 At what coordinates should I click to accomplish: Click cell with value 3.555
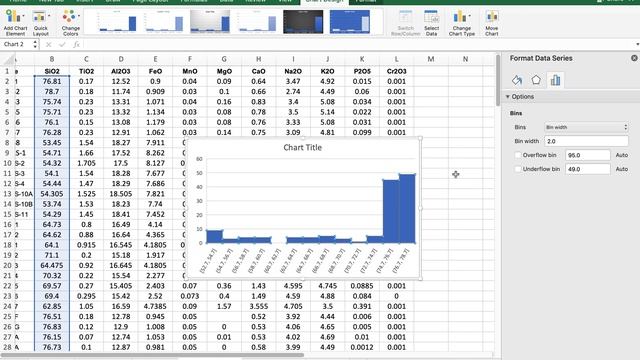258,306
